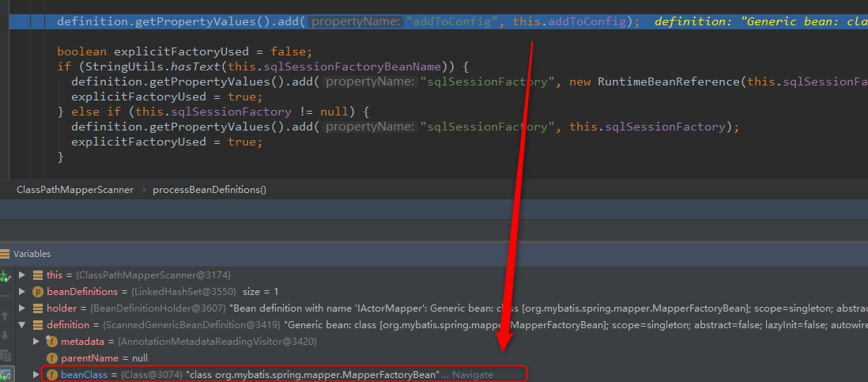Select the holder variable name
This screenshot has height=382, width=868.
click(x=61, y=308)
